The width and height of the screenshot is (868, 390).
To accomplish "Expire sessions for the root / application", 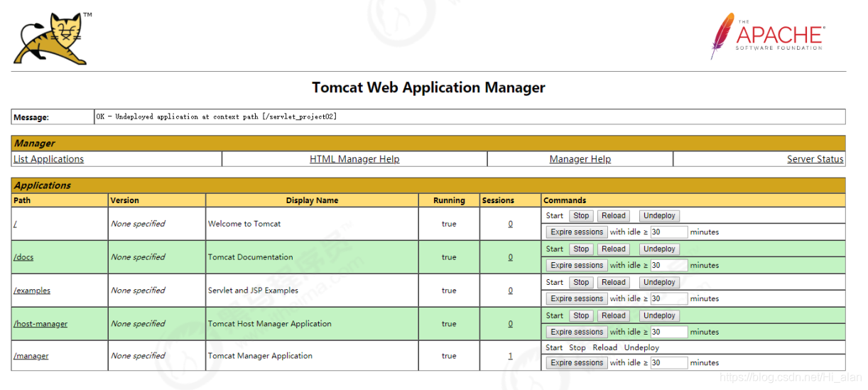I will click(x=577, y=232).
